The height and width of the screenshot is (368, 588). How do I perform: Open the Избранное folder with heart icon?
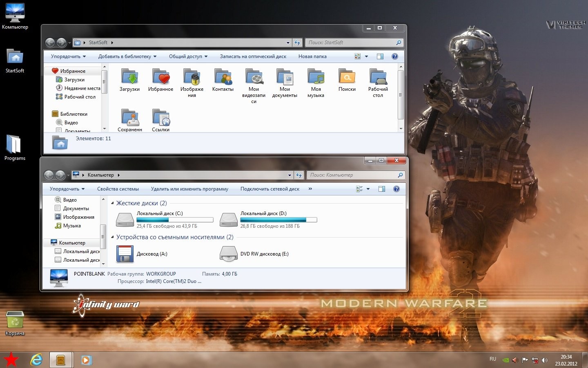tap(160, 76)
